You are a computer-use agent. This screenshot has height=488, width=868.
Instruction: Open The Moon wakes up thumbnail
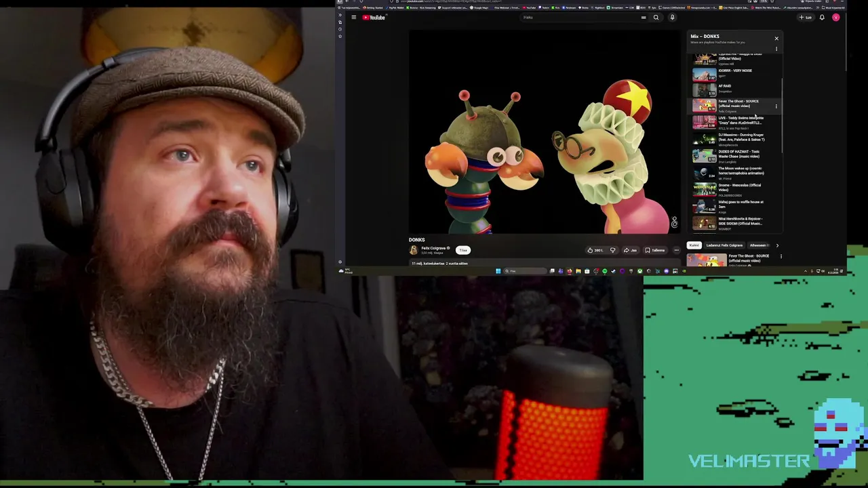coord(704,173)
